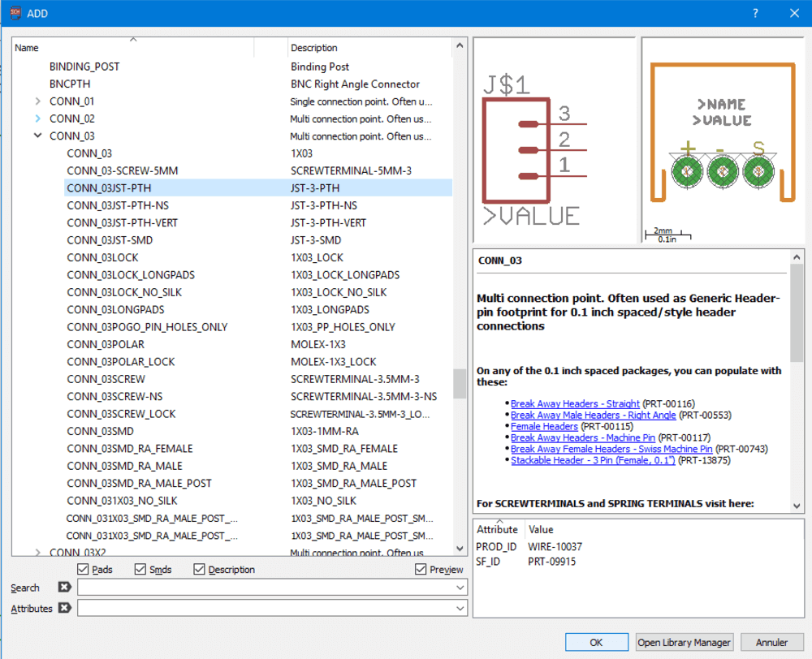Confirm with the OK button
Image resolution: width=812 pixels, height=659 pixels.
(597, 643)
